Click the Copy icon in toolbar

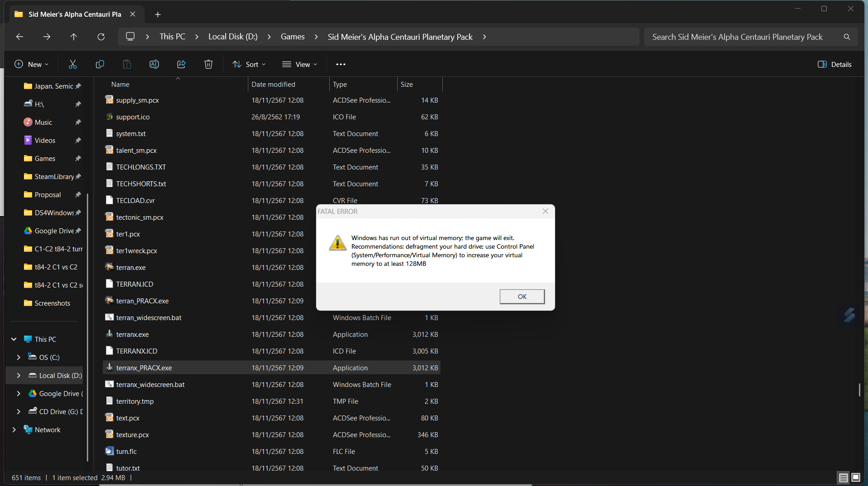point(100,64)
